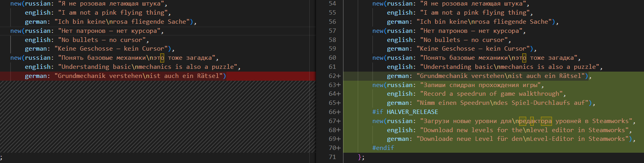644x163 pixels.
Task: Click "Нет патронов — нет курсора" in left pane
Action: [109, 31]
